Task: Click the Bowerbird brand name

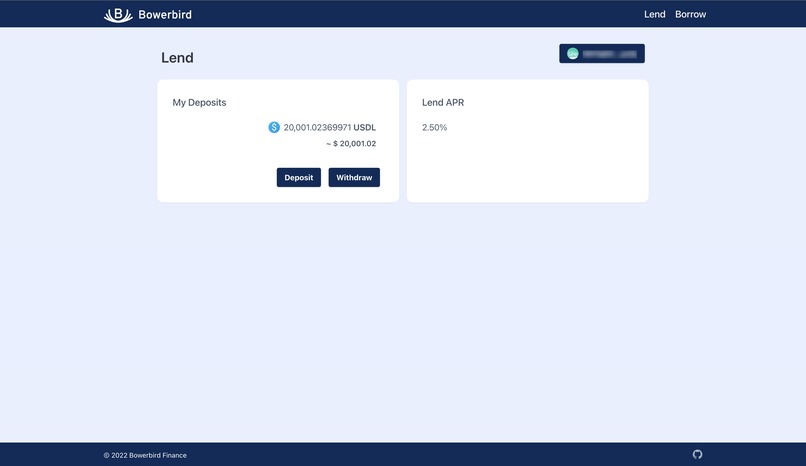Action: (x=165, y=14)
